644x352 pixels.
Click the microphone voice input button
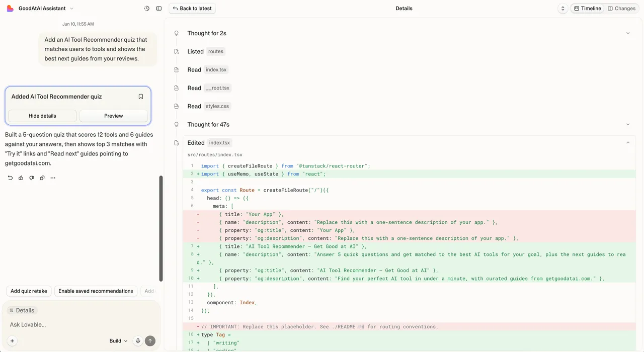click(x=138, y=341)
